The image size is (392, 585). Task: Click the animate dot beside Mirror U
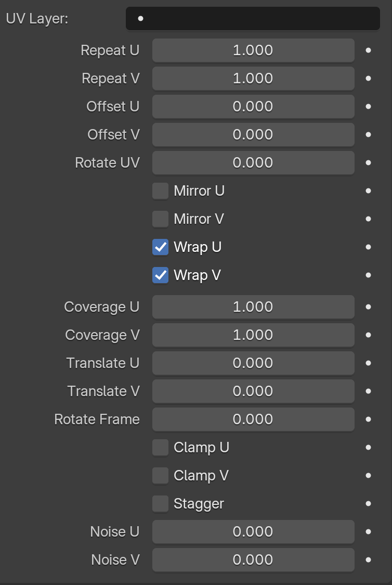(368, 190)
